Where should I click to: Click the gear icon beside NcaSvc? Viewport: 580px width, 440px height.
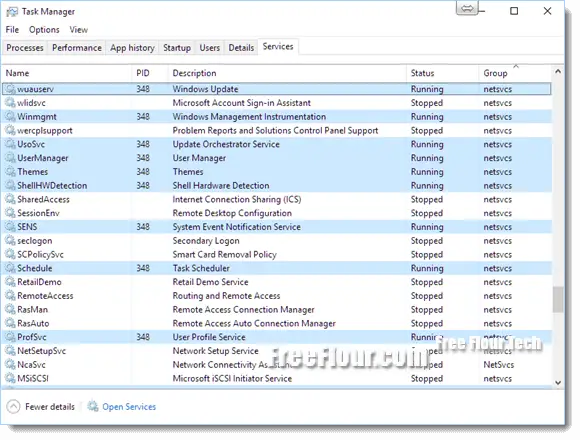pyautogui.click(x=10, y=365)
